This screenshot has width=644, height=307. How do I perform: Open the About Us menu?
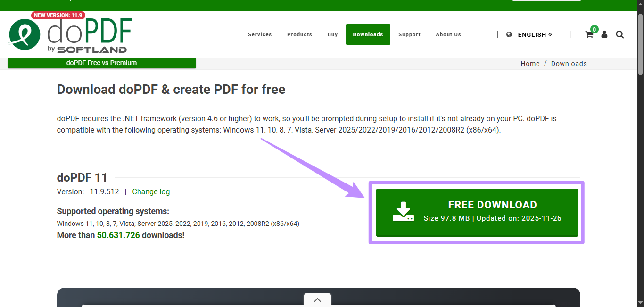pyautogui.click(x=448, y=34)
